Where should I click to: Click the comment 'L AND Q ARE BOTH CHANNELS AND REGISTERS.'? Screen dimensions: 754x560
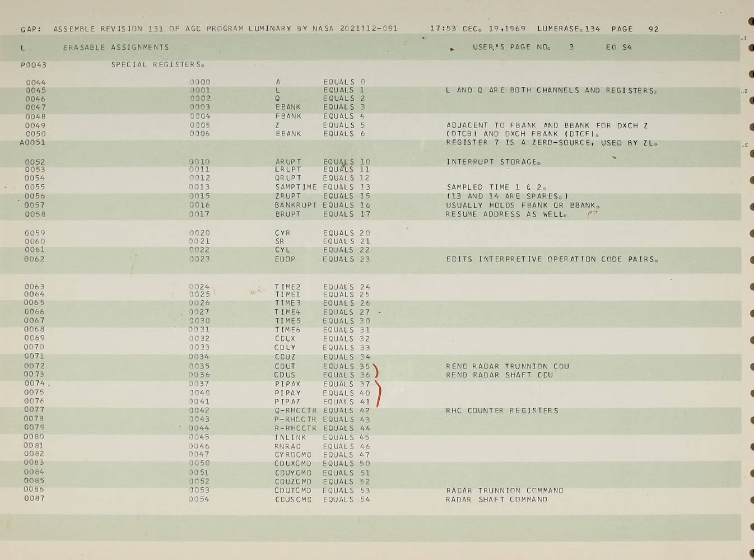pos(551,90)
